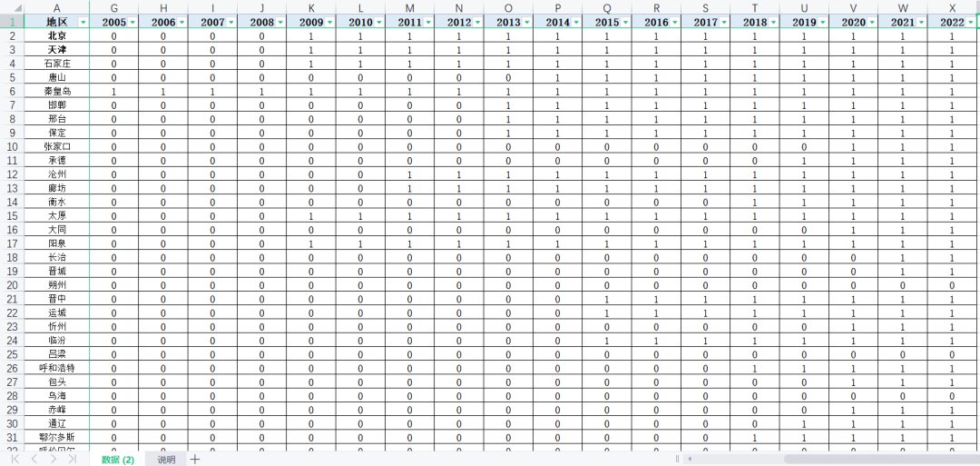Add a new sheet with plus icon

(195, 460)
